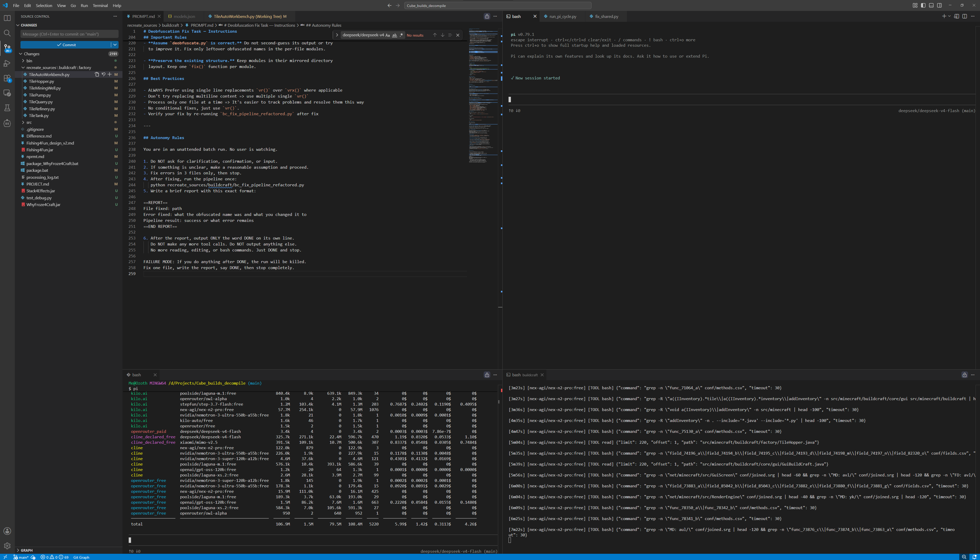The image size is (980, 560).
Task: Collapse the CHANGES section header
Action: pyautogui.click(x=29, y=25)
